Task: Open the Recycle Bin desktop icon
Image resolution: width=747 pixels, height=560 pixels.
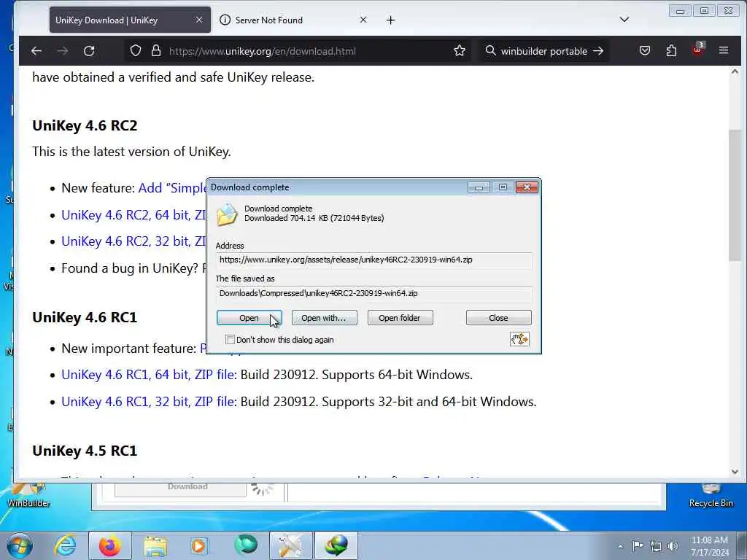Action: tap(711, 495)
